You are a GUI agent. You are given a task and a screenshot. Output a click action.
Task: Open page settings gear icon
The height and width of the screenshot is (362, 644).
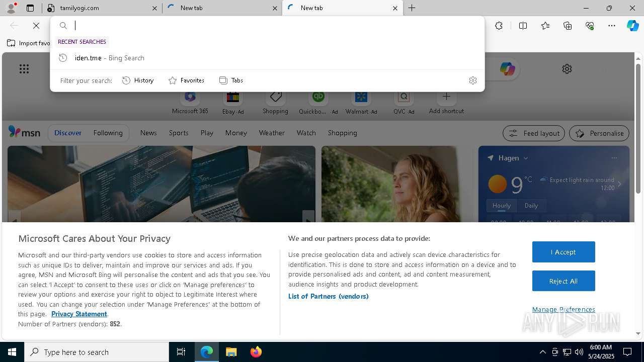[x=567, y=69]
